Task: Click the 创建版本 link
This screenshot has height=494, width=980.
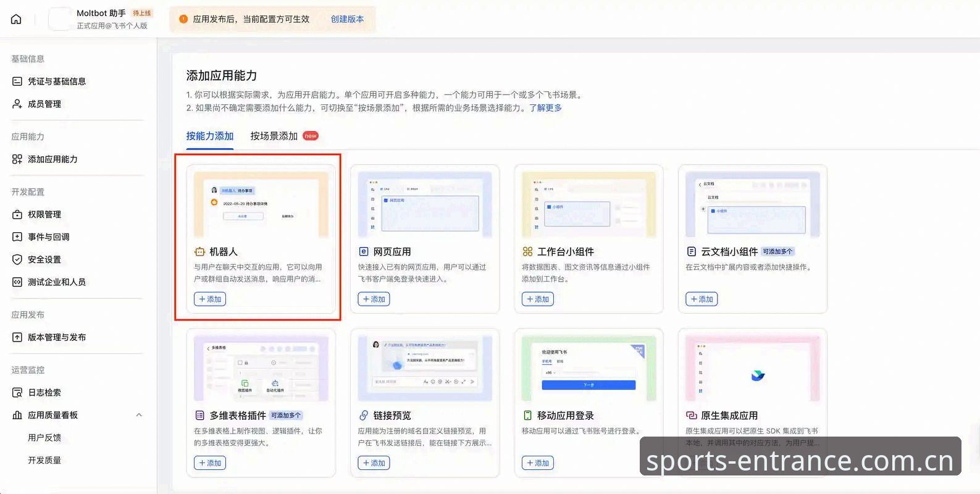Action: pos(347,19)
